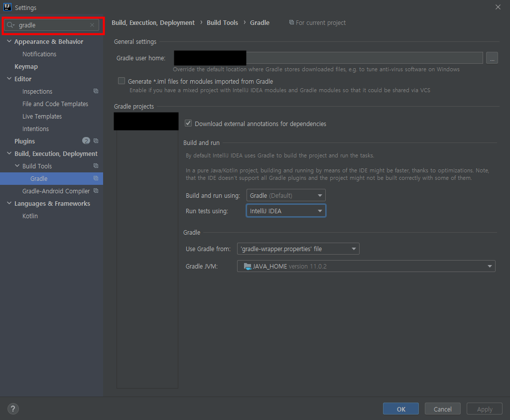This screenshot has height=420, width=510.
Task: Select Notifications in settings tree
Action: pos(39,54)
